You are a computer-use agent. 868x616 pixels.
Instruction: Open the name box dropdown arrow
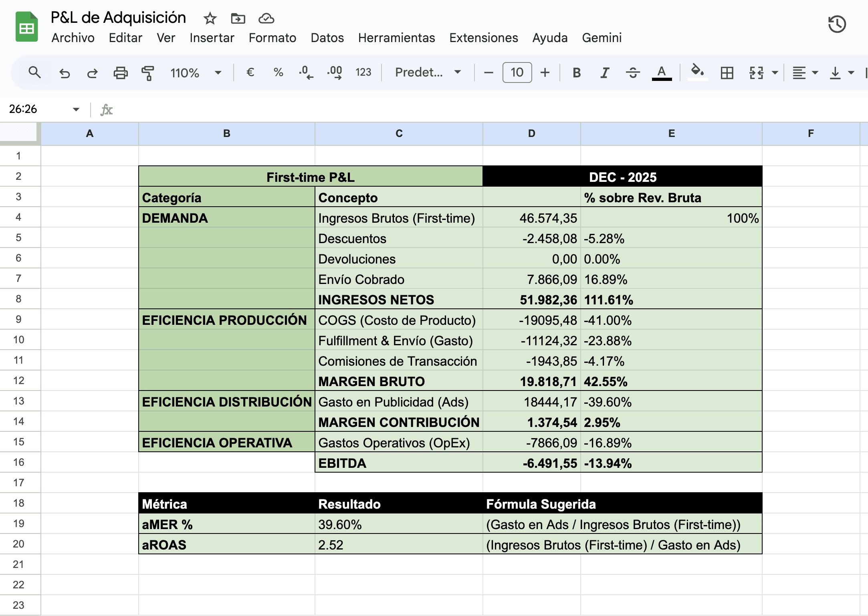tap(76, 109)
